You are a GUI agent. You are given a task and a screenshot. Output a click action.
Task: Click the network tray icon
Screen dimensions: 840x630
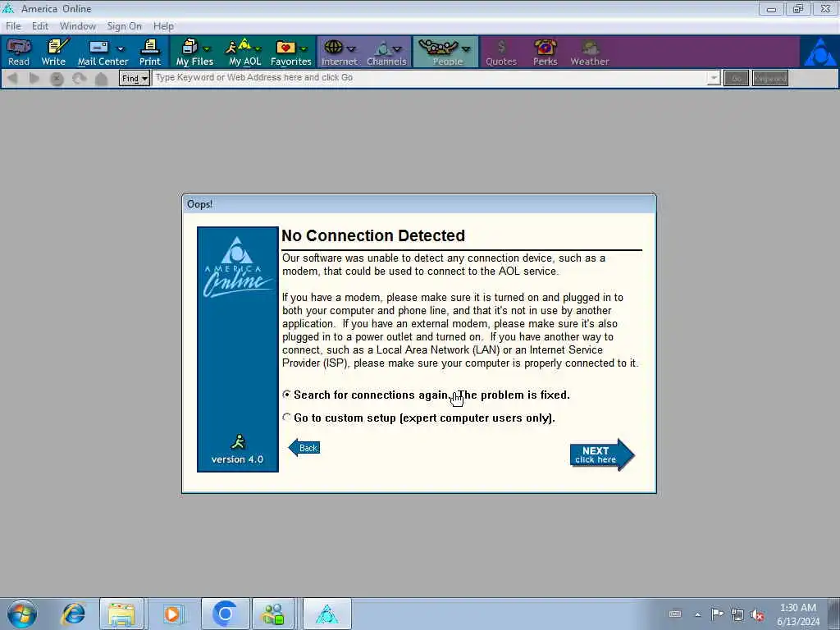point(737,614)
